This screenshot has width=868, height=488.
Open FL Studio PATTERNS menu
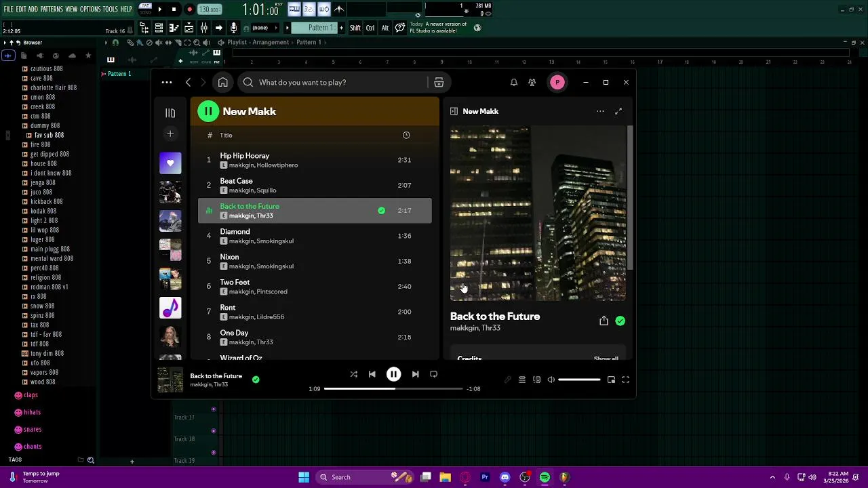[x=52, y=9]
